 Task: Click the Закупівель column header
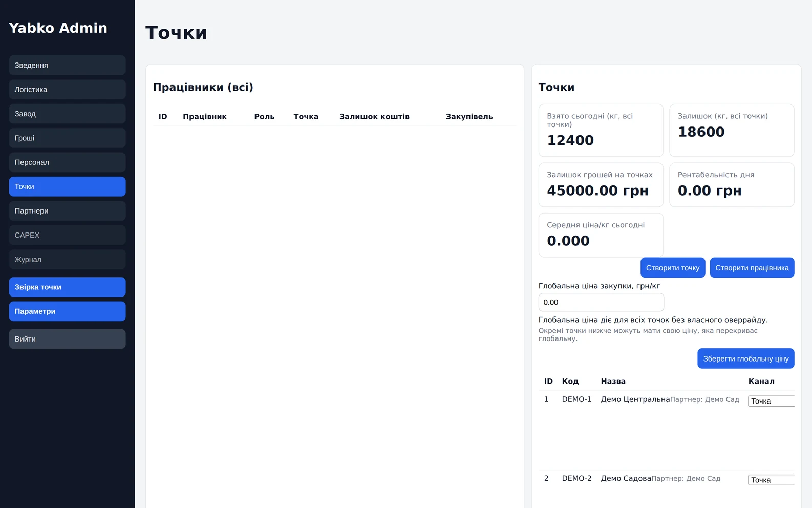[x=469, y=117]
